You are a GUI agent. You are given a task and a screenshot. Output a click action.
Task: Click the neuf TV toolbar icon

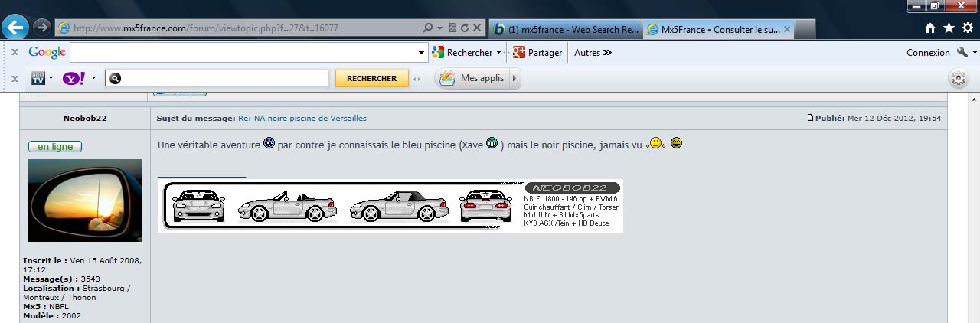(38, 78)
